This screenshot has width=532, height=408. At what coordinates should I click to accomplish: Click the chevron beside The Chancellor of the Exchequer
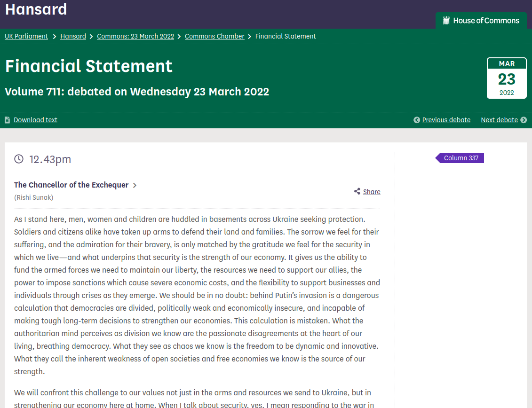click(135, 185)
